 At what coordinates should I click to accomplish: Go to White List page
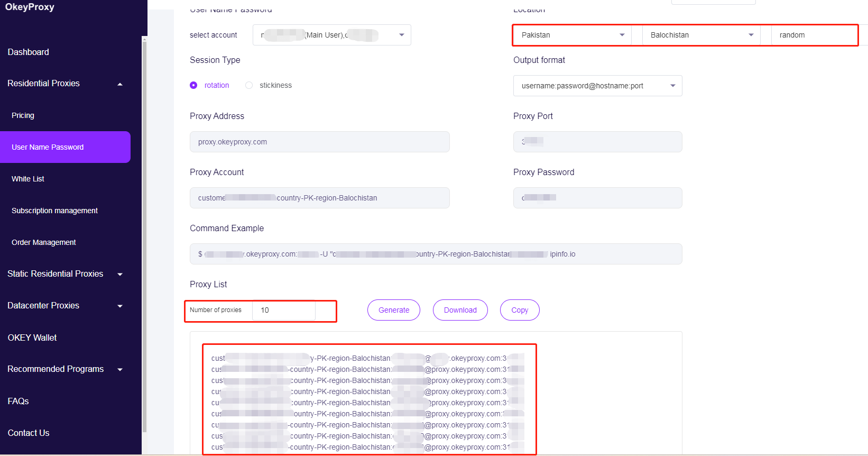[x=28, y=179]
